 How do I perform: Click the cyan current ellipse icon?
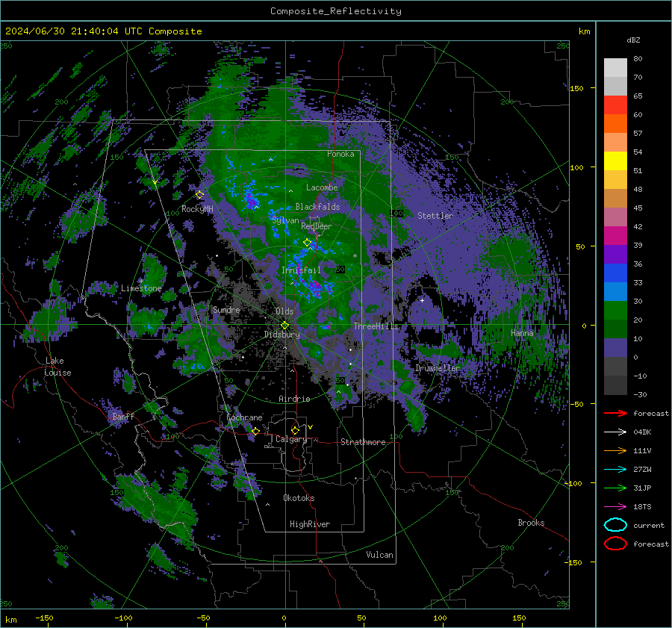[615, 525]
